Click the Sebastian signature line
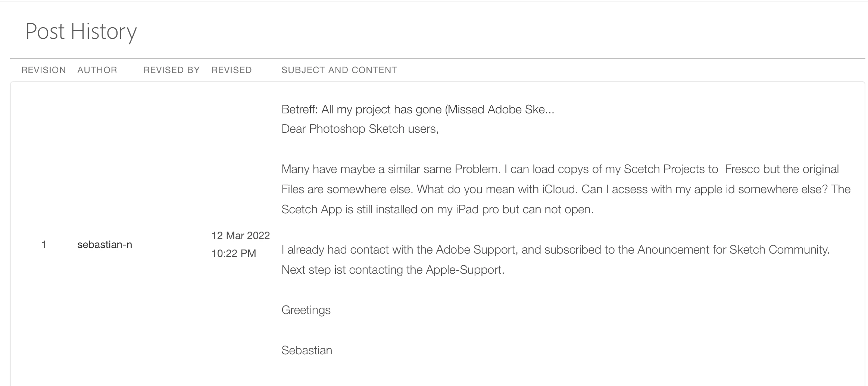Image resolution: width=868 pixels, height=386 pixels. (307, 351)
